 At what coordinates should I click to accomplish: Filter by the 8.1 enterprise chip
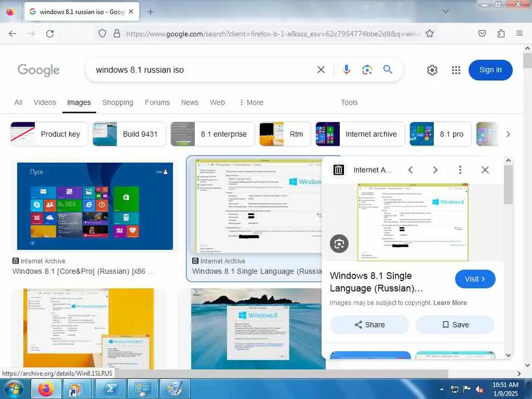[212, 134]
